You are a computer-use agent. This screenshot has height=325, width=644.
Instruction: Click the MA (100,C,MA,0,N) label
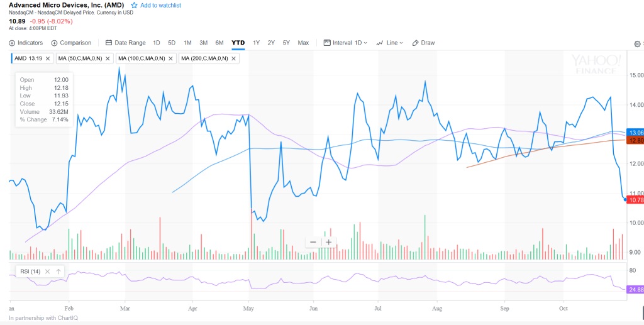[x=142, y=58]
